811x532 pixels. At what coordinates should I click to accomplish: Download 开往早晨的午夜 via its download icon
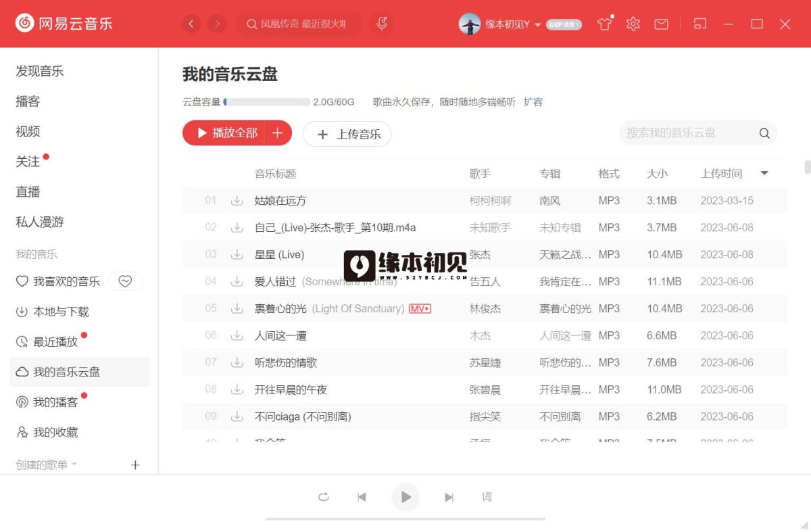[237, 390]
